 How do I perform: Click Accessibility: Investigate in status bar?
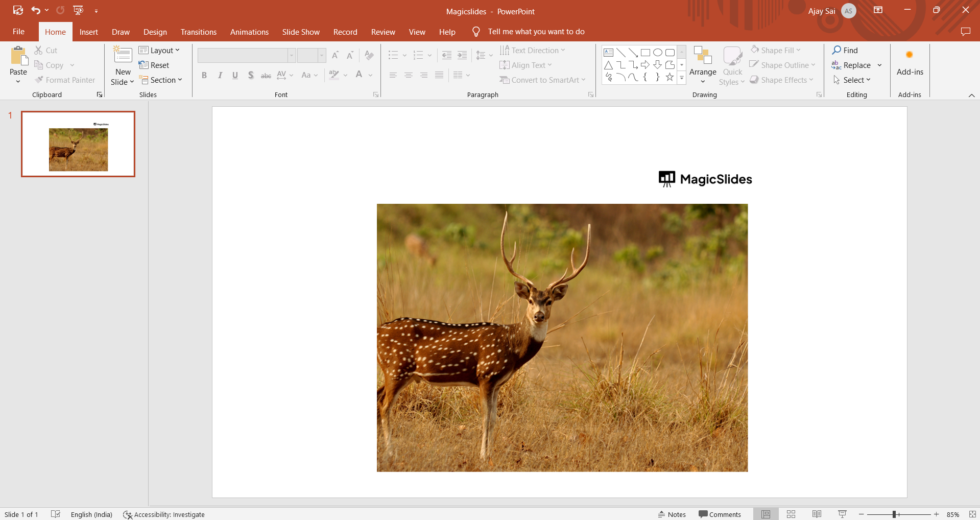tap(164, 514)
